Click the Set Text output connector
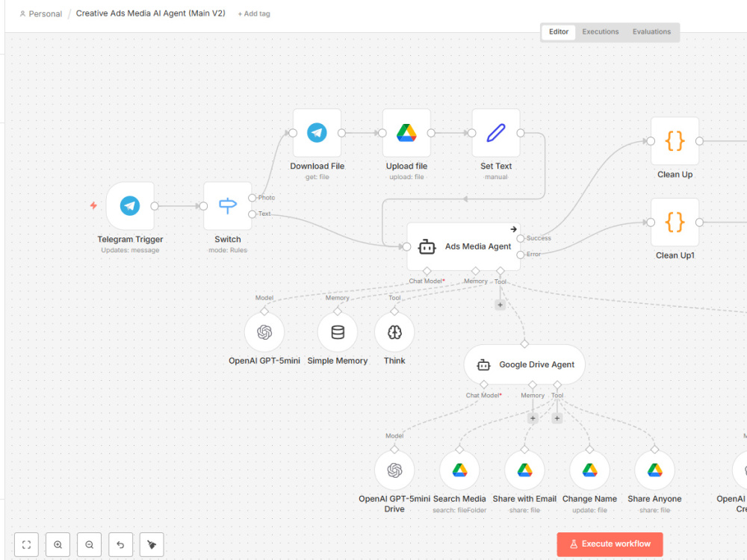Image resolution: width=747 pixels, height=560 pixels. pyautogui.click(x=520, y=133)
